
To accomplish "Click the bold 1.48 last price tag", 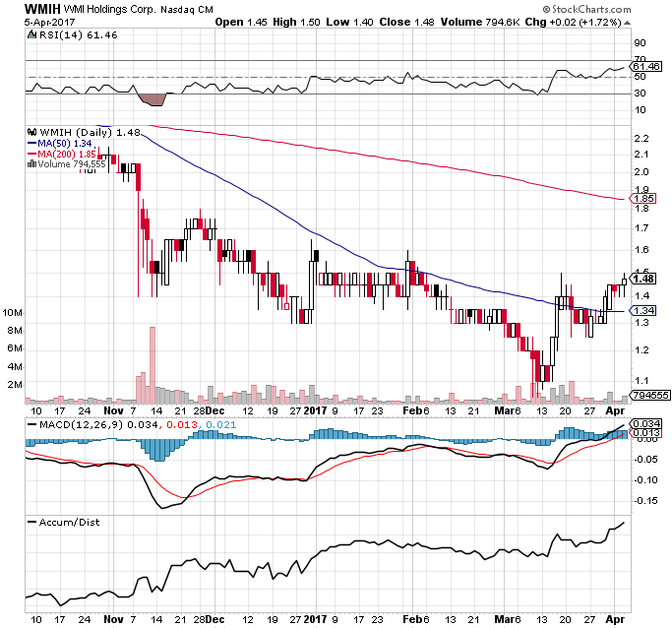I will (642, 279).
